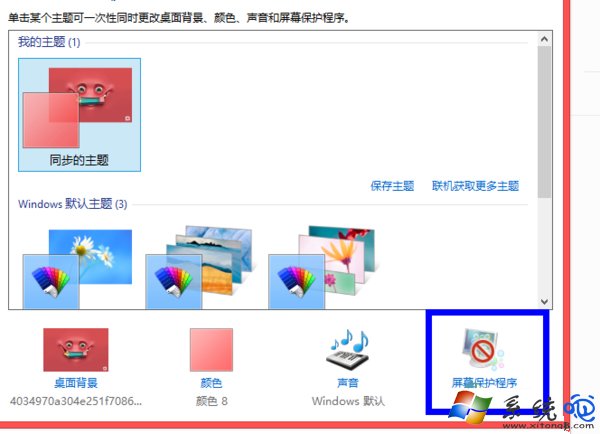Click the rainbow color fan on daisy theme

point(51,282)
